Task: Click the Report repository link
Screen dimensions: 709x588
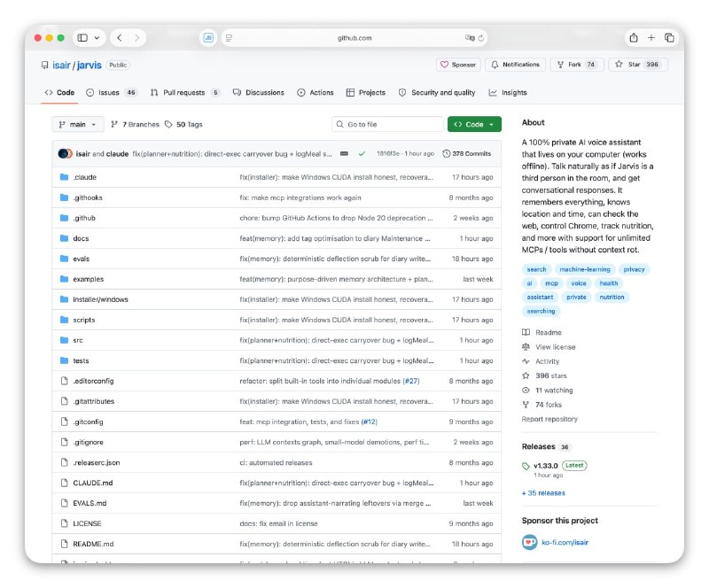Action: 549,419
